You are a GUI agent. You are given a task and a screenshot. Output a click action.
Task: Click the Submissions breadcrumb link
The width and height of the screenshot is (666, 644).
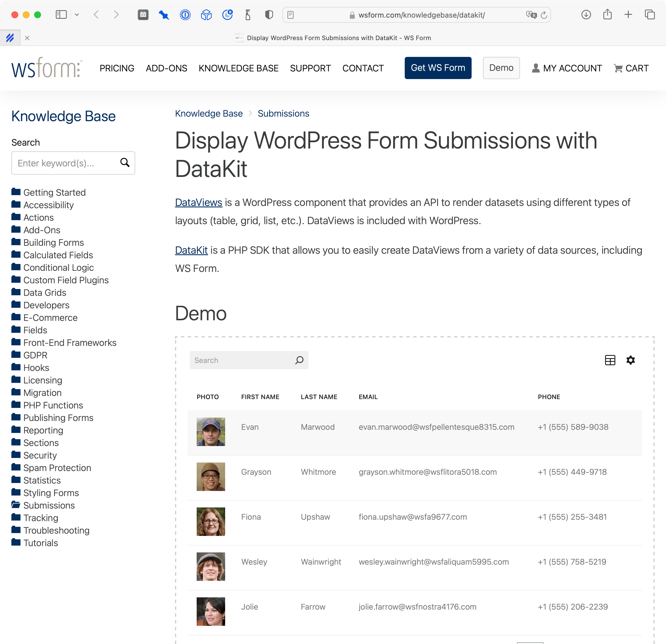pos(283,113)
